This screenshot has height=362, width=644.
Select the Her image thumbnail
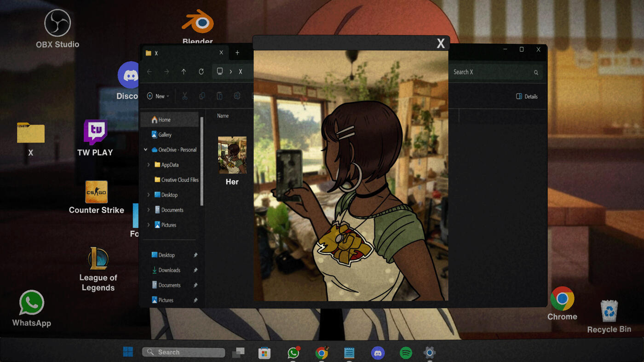(x=232, y=155)
